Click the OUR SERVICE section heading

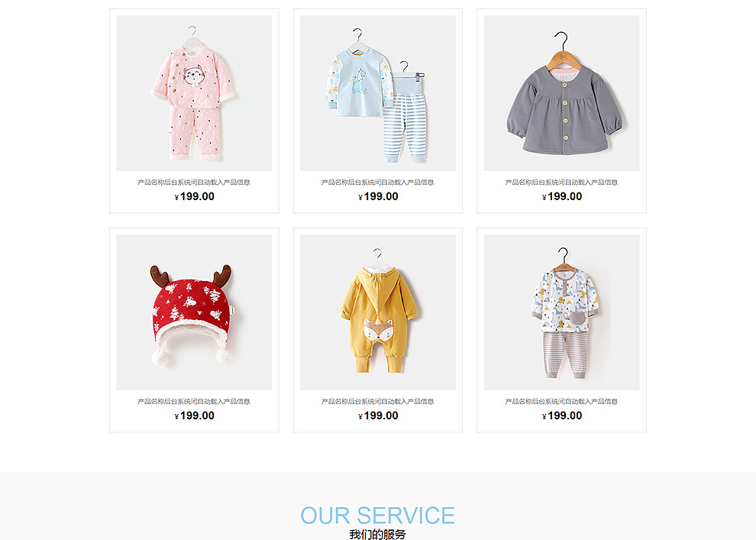(x=377, y=516)
